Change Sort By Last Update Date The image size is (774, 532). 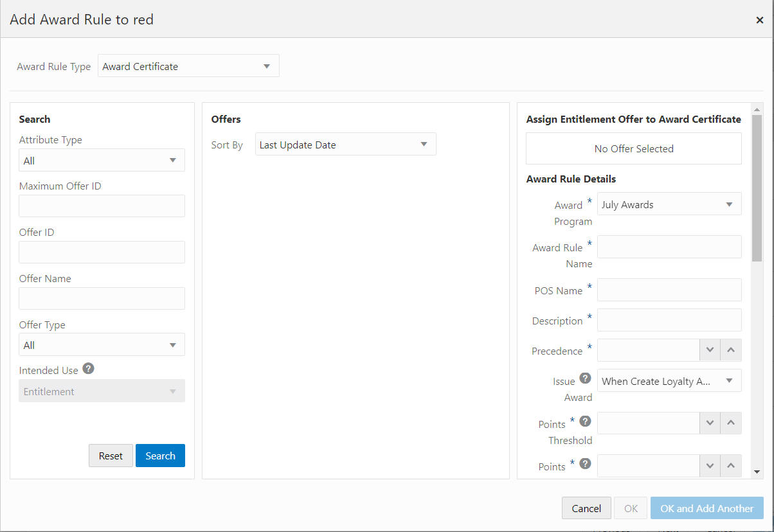(x=345, y=144)
